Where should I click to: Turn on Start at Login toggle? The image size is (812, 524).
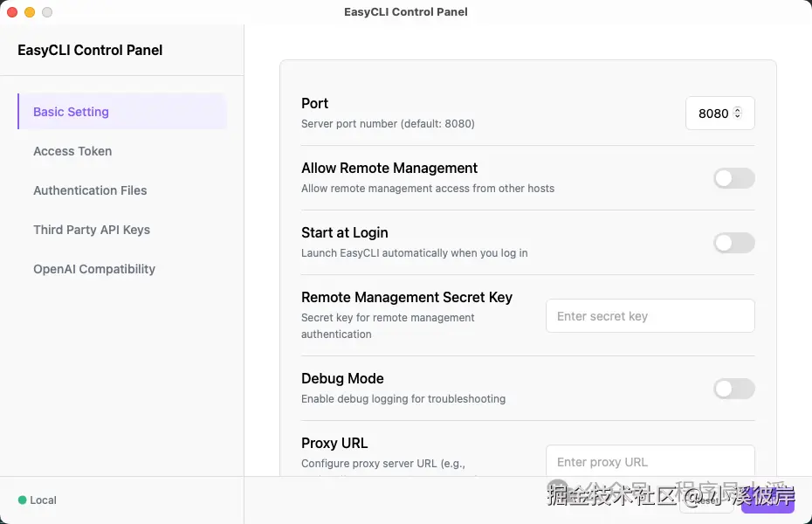(x=733, y=243)
